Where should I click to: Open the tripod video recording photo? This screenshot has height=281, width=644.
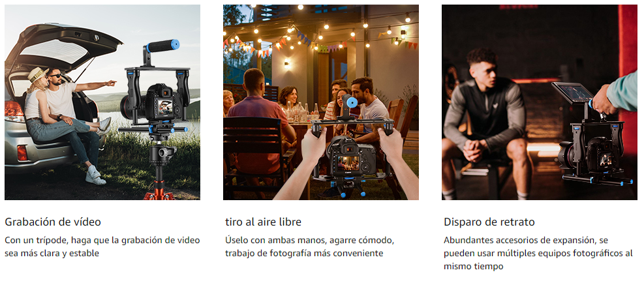coord(102,102)
